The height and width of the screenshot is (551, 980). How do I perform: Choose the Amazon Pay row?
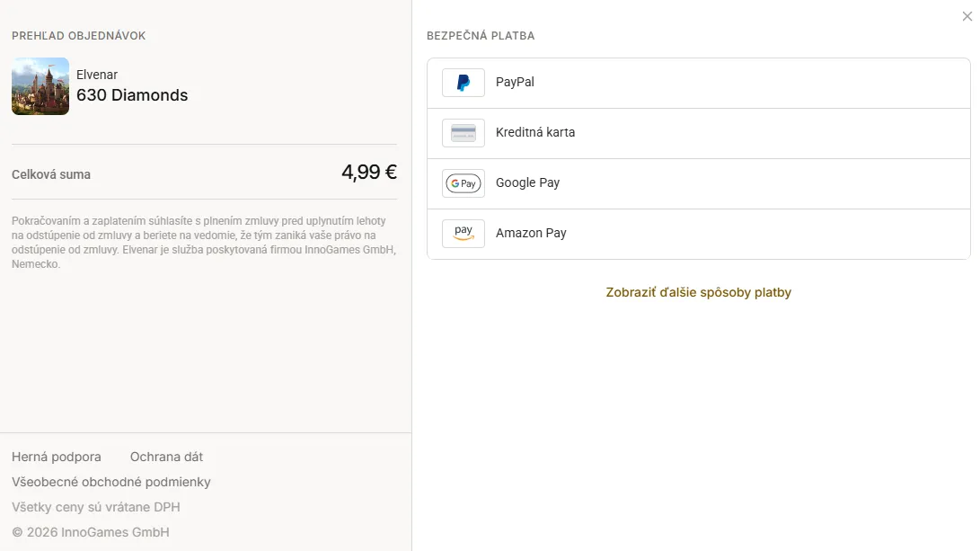click(698, 234)
